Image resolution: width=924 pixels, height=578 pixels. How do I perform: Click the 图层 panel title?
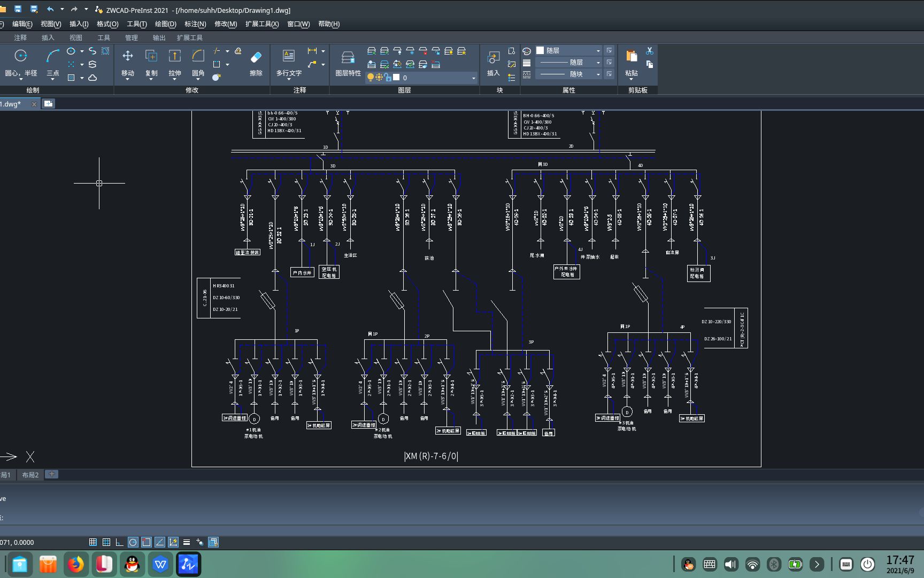click(x=405, y=90)
